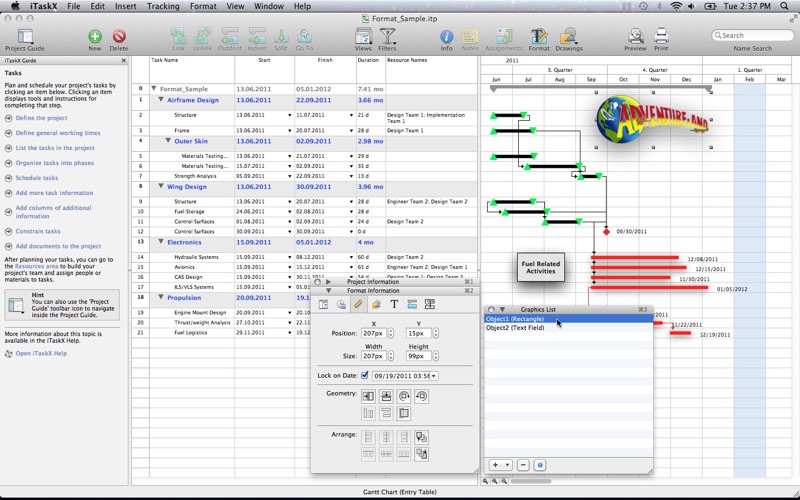Click the Split task toolbar icon

(281, 36)
